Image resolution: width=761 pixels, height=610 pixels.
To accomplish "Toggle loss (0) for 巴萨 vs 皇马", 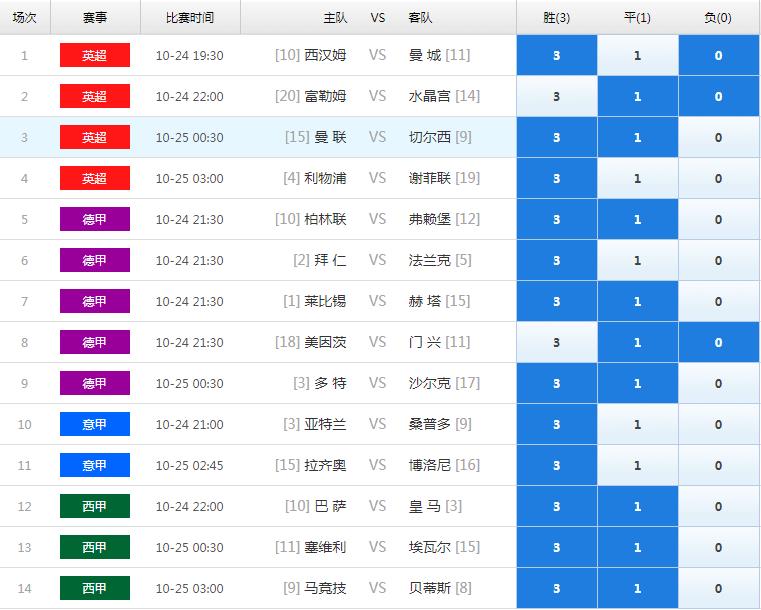I will point(719,506).
